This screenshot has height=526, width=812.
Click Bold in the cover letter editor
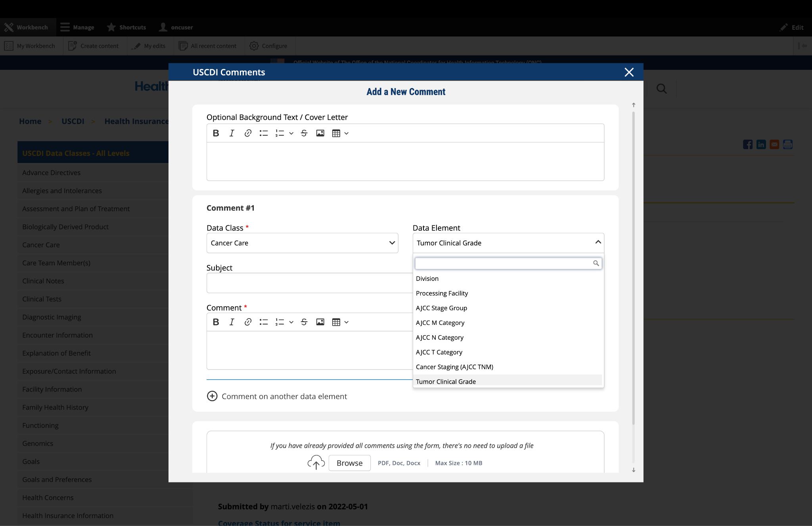click(x=216, y=133)
